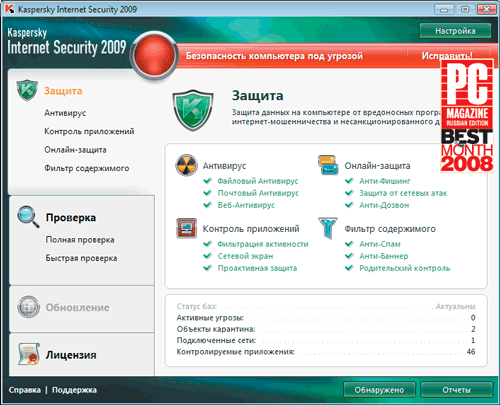Click the Анти-Баннер link
This screenshot has width=500, height=405.
pos(384,256)
